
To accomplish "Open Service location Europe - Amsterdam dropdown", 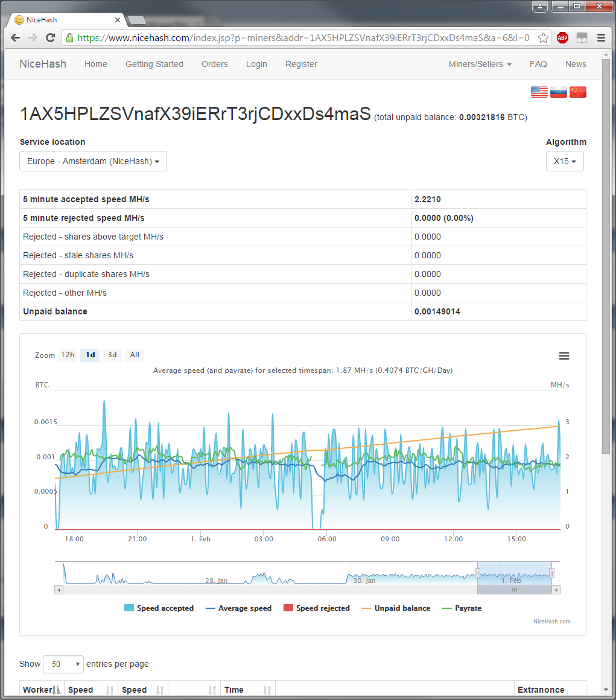I will [x=94, y=162].
